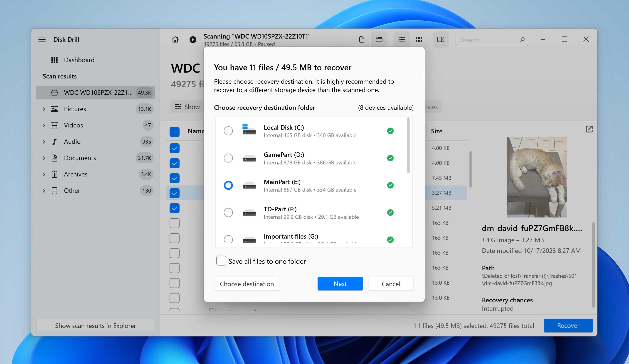Open the file preview in a new window
The width and height of the screenshot is (629, 364).
pos(589,129)
